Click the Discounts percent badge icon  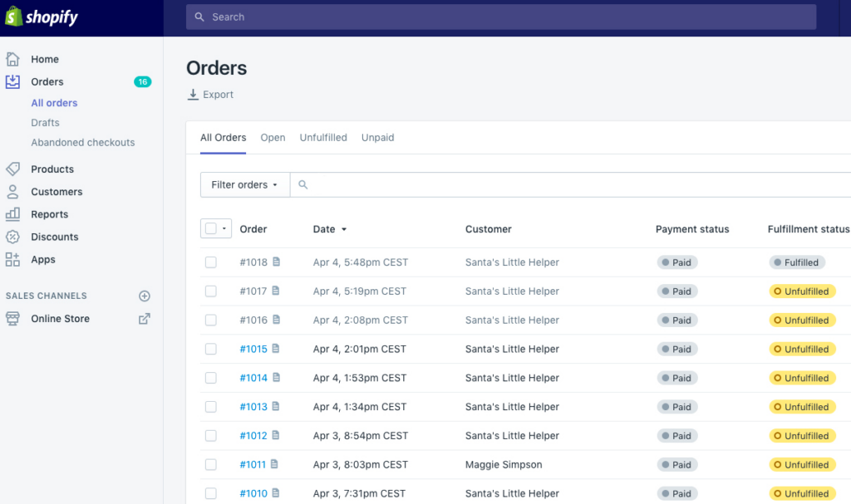(12, 237)
